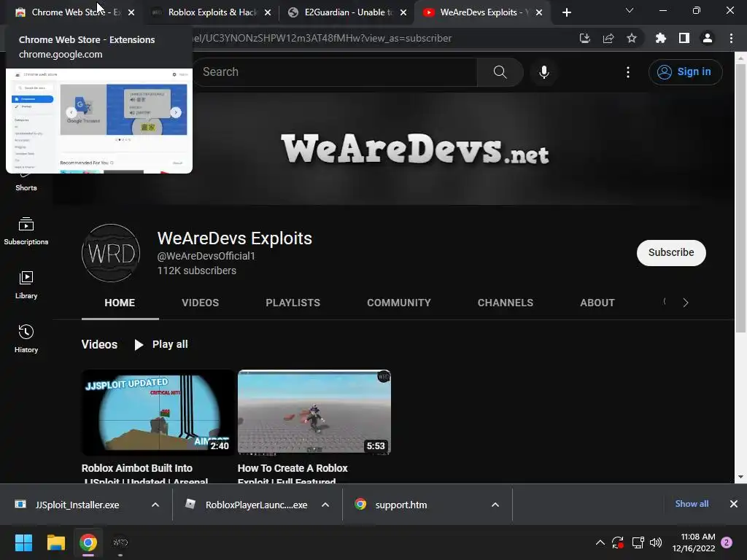The height and width of the screenshot is (560, 747).
Task: Close the E2Guardian tab
Action: tap(403, 12)
